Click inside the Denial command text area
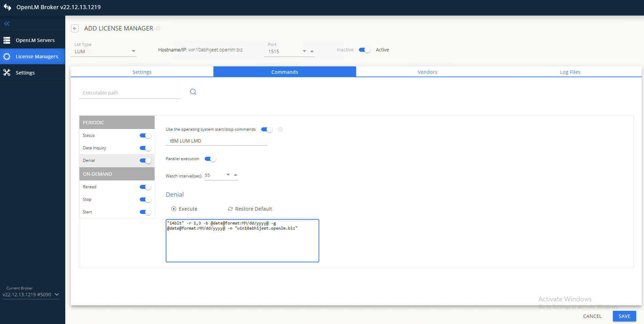The height and width of the screenshot is (324, 644). [x=242, y=240]
